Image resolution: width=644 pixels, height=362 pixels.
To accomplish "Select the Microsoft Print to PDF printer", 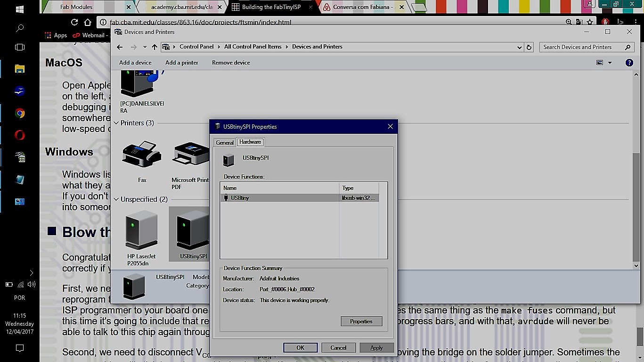I will click(x=190, y=165).
